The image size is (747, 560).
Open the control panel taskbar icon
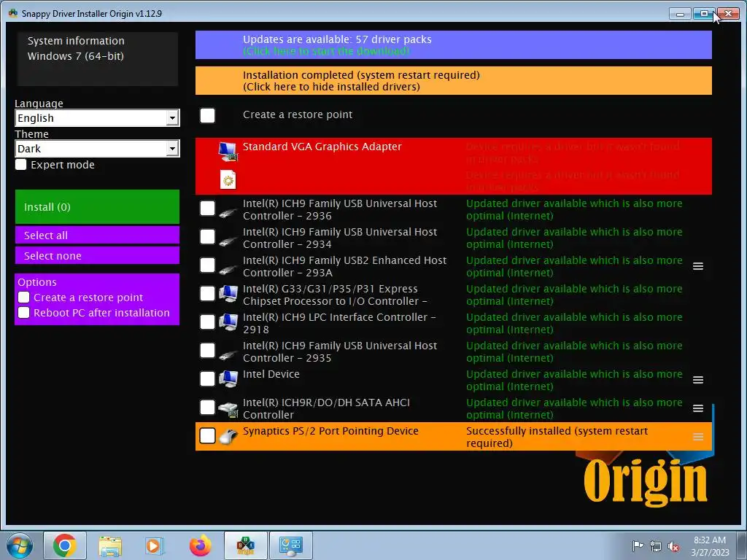point(290,545)
